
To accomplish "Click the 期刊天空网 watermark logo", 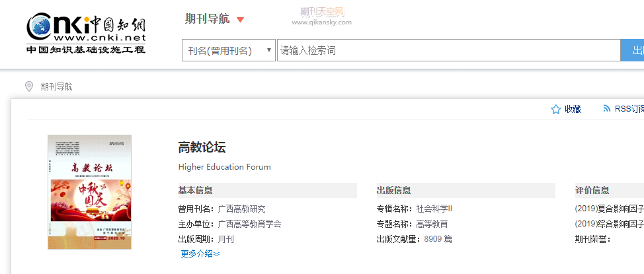I will pos(322,16).
